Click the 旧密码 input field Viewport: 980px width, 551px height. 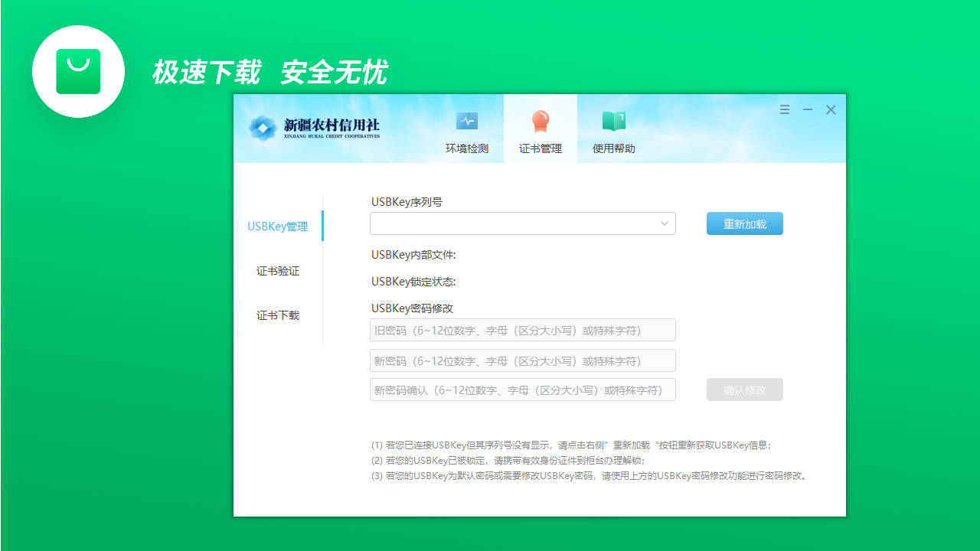click(523, 330)
